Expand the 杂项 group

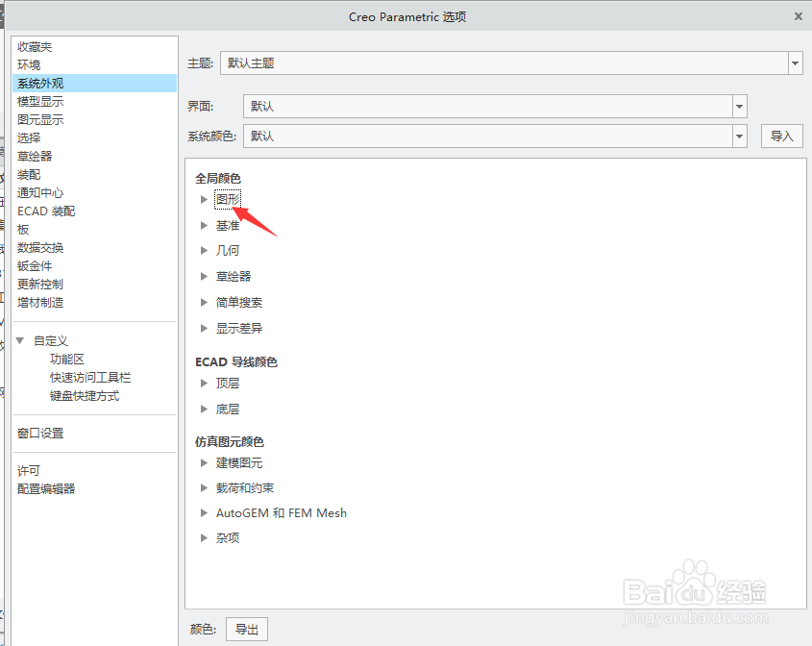click(x=204, y=538)
